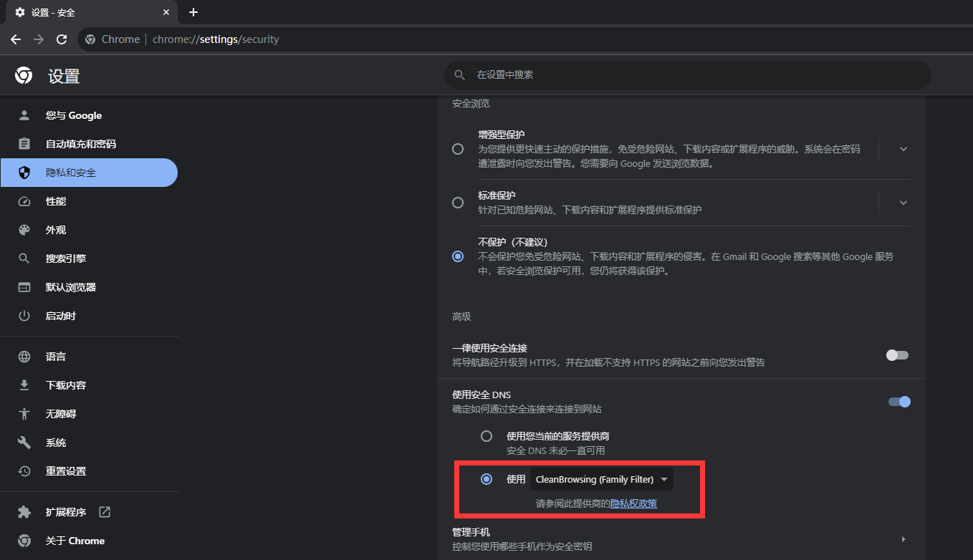This screenshot has width=973, height=560.
Task: Open the 隐私权政策 link
Action: (x=633, y=503)
